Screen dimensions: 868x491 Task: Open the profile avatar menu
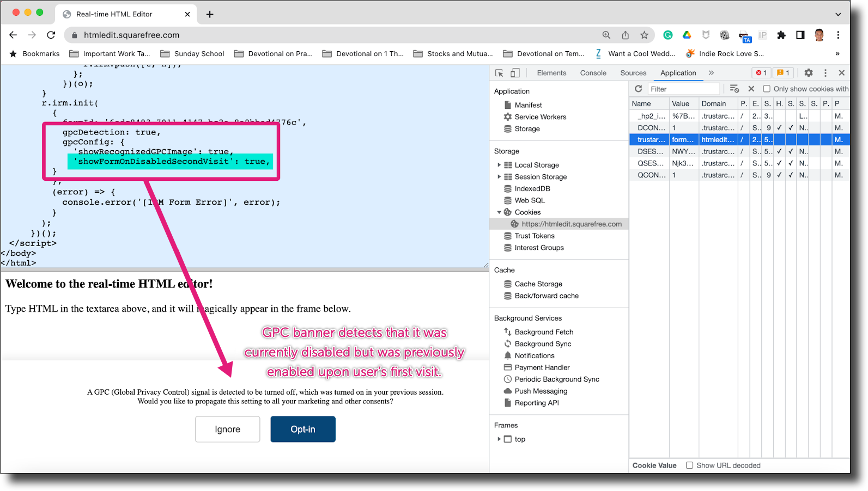(x=820, y=35)
